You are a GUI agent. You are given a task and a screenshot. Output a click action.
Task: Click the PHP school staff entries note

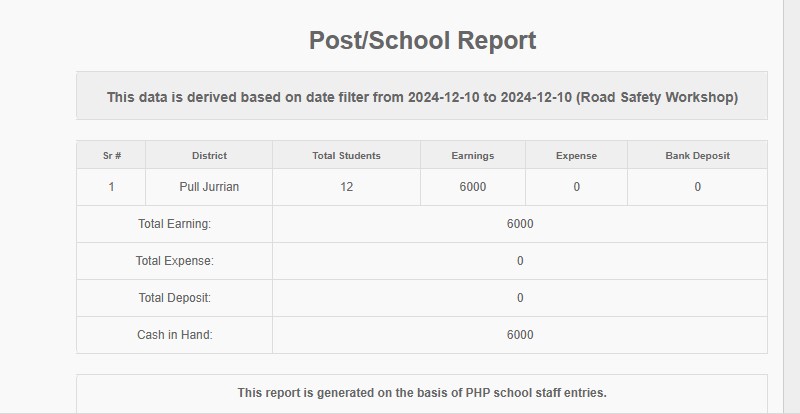coord(422,393)
